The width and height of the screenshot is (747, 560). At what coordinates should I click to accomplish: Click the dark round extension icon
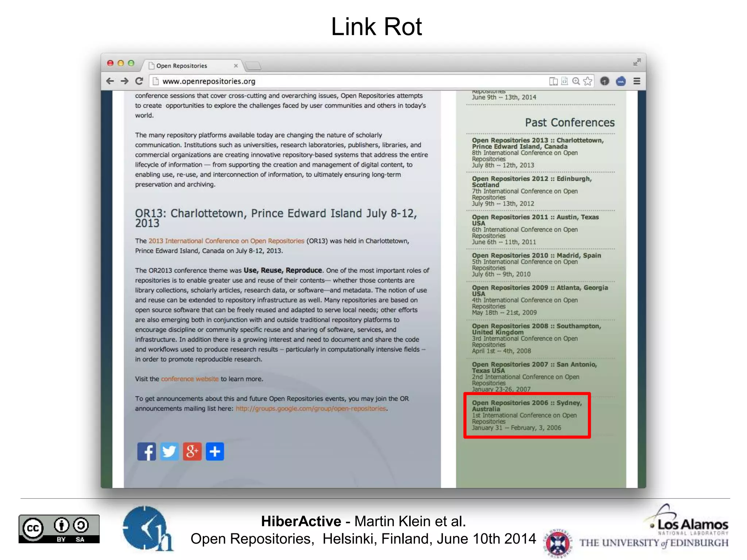[604, 81]
